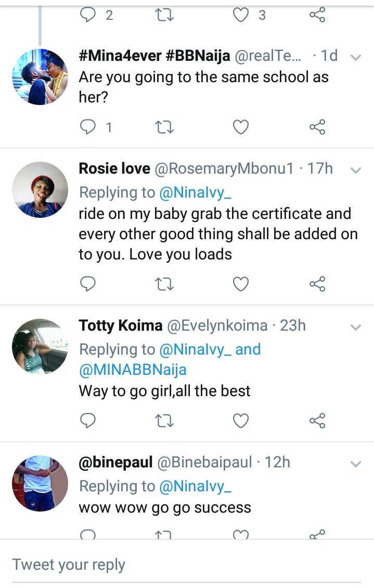Screen dimensions: 374x588
Task: Retweet Rosie love's reply
Action: (x=165, y=284)
